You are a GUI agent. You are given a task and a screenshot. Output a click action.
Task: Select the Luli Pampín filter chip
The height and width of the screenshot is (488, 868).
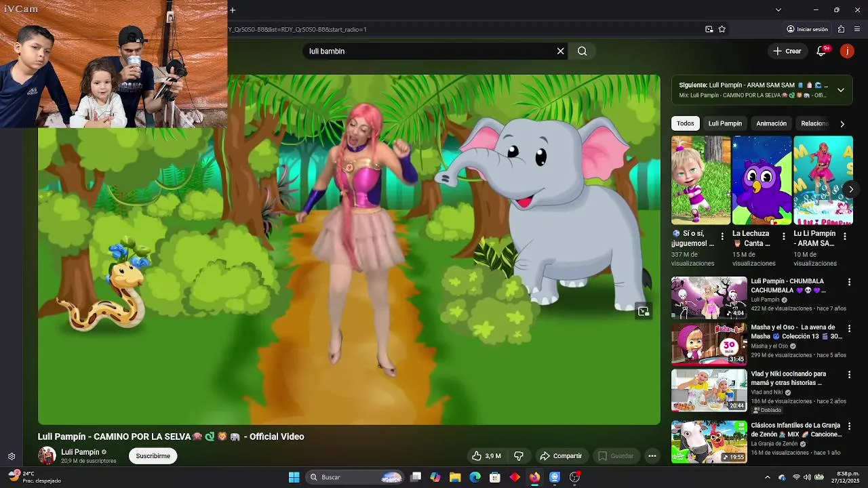(725, 123)
